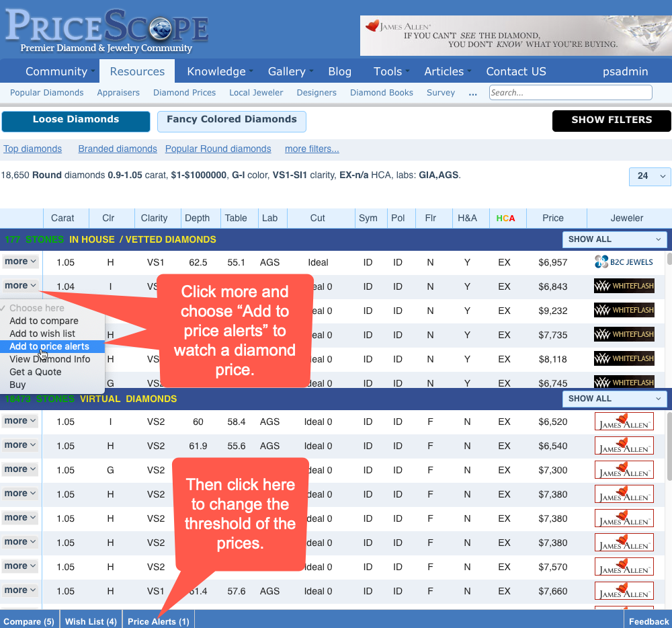Viewport: 672px width, 628px height.
Task: Open the Diamond Prices link
Action: (184, 93)
